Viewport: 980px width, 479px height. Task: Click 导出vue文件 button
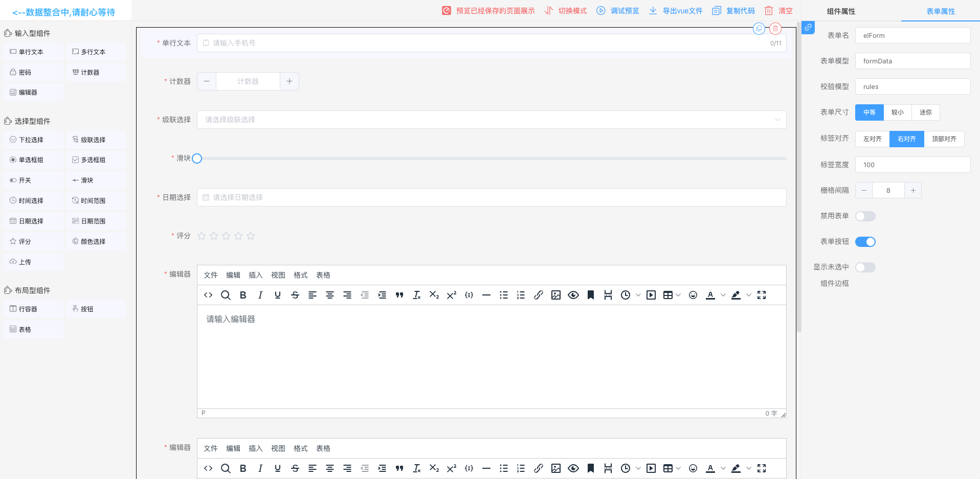(676, 11)
